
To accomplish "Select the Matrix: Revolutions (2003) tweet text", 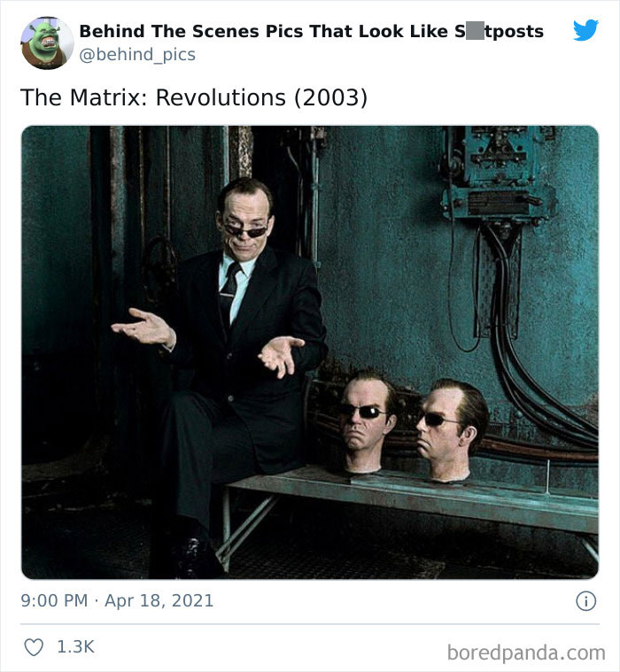I will pyautogui.click(x=194, y=97).
